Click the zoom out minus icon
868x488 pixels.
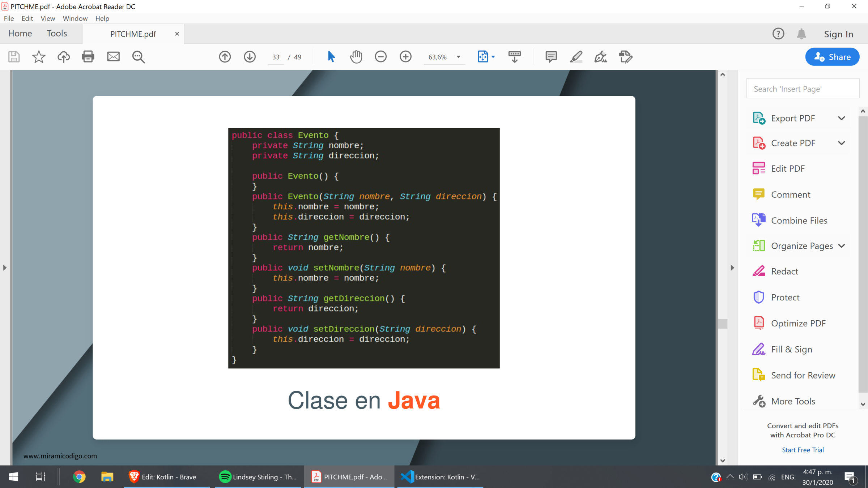(380, 57)
